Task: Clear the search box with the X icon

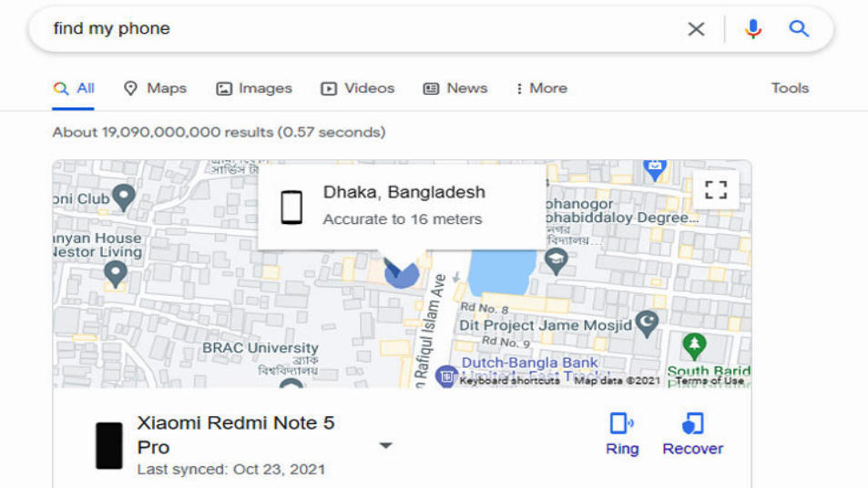Action: 696,29
